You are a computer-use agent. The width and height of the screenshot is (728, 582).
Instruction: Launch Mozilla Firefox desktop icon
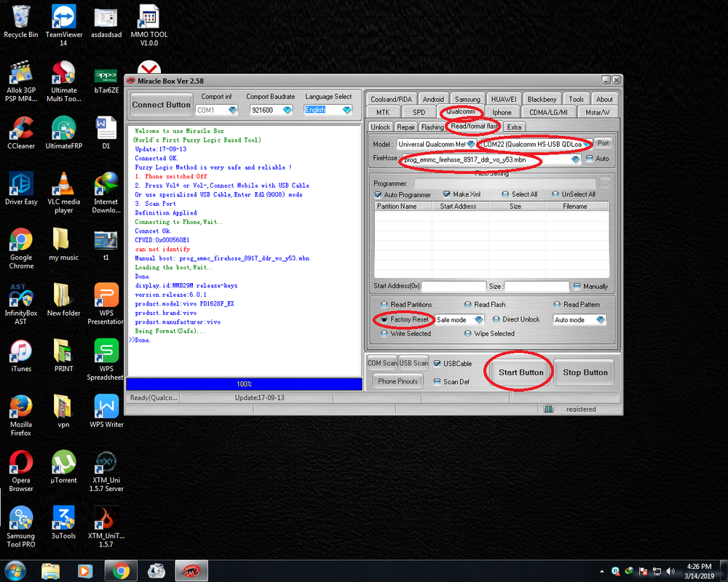tap(21, 415)
